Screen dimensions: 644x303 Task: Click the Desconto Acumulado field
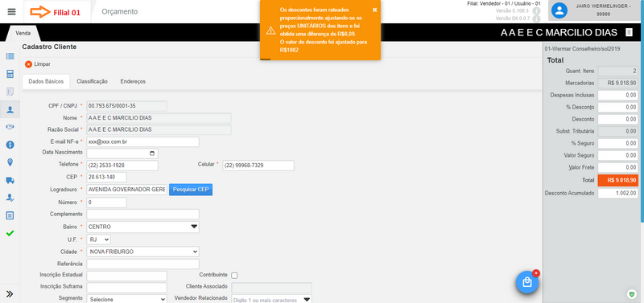[618, 193]
